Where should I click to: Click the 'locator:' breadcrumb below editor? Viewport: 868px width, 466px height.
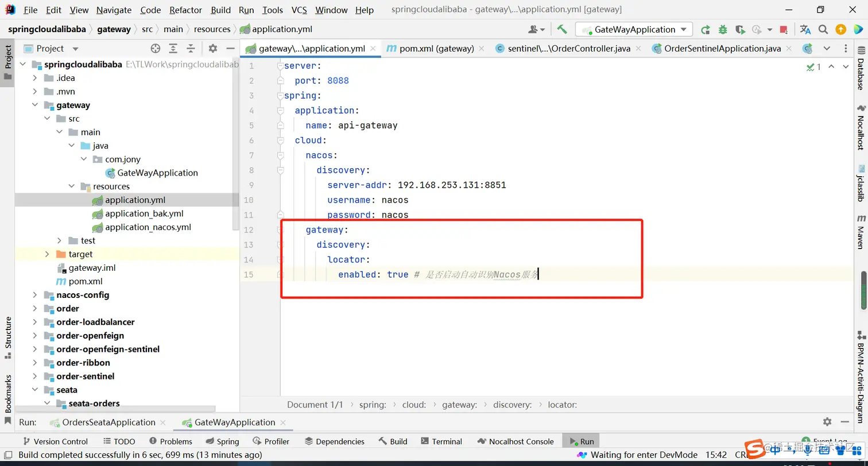point(562,405)
